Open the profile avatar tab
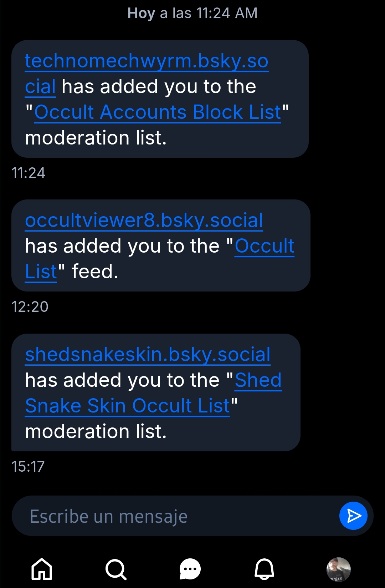Viewport: 385px width, 588px height. coord(338,569)
